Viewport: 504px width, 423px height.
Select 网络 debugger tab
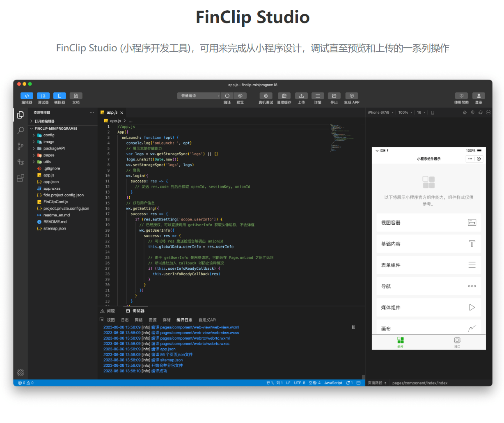[139, 320]
